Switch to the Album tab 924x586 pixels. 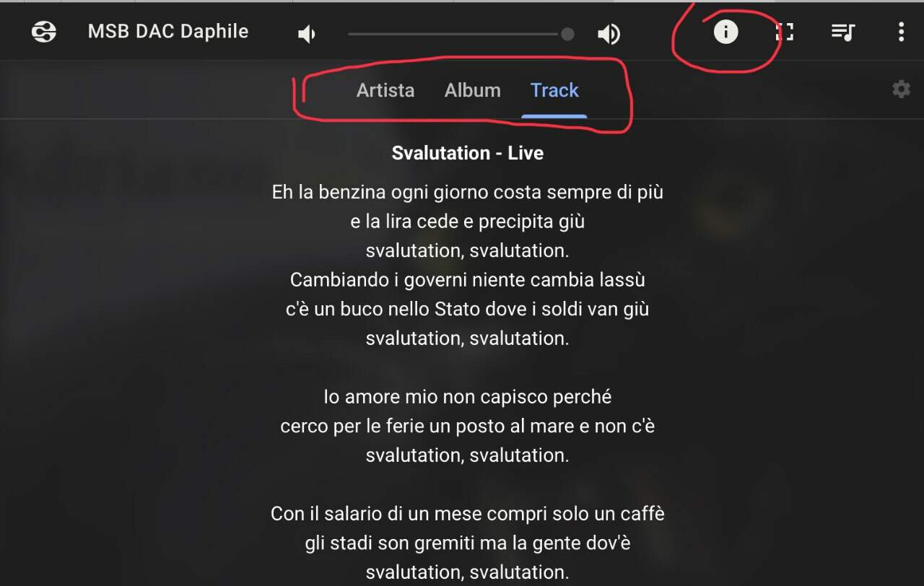(473, 90)
